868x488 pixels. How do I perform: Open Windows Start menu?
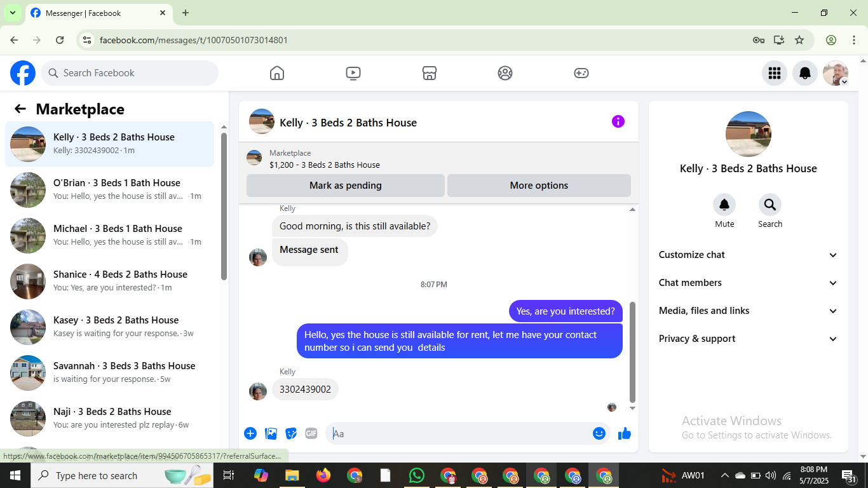coord(15,475)
